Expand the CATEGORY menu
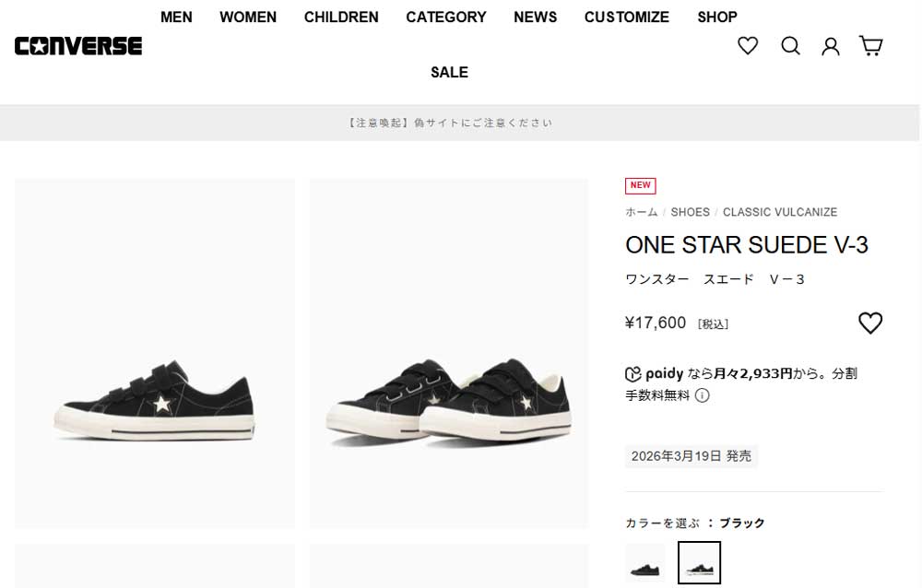922x588 pixels. coord(446,18)
